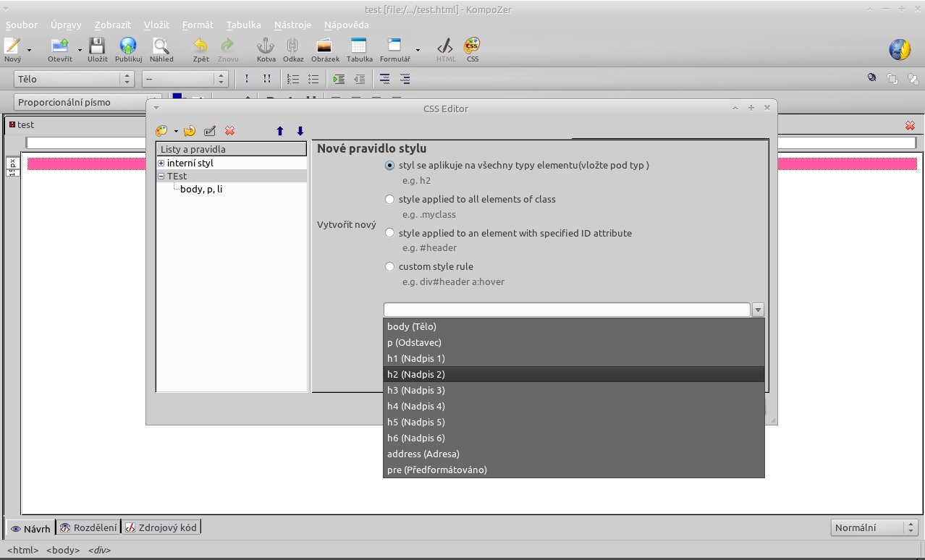
Task: Click the red delete icon in CSS Editor
Action: 229,131
